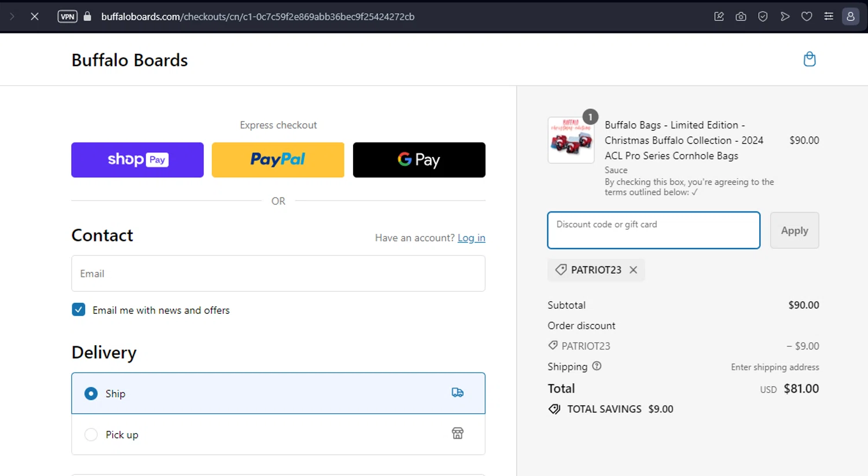Click the truck icon in Ship row
Screen dimensions: 868x476
458,393
